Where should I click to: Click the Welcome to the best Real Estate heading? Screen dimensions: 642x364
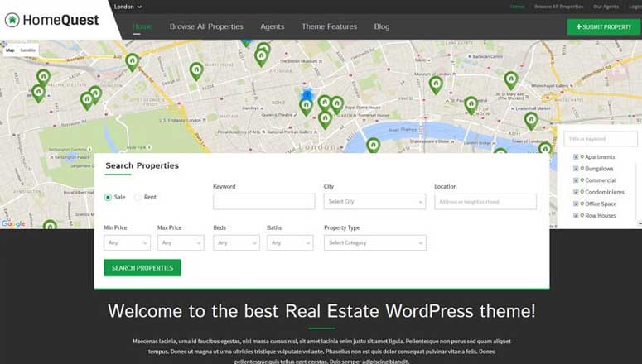click(x=321, y=311)
